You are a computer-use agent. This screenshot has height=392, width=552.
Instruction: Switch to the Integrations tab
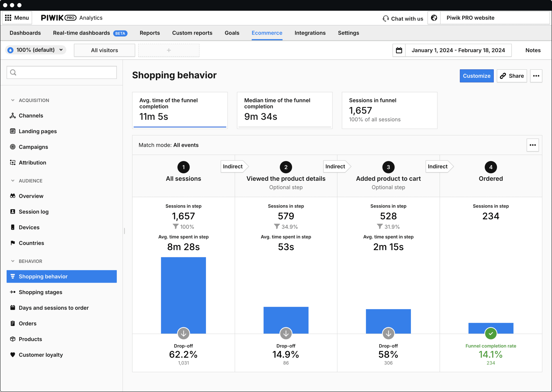(x=310, y=33)
